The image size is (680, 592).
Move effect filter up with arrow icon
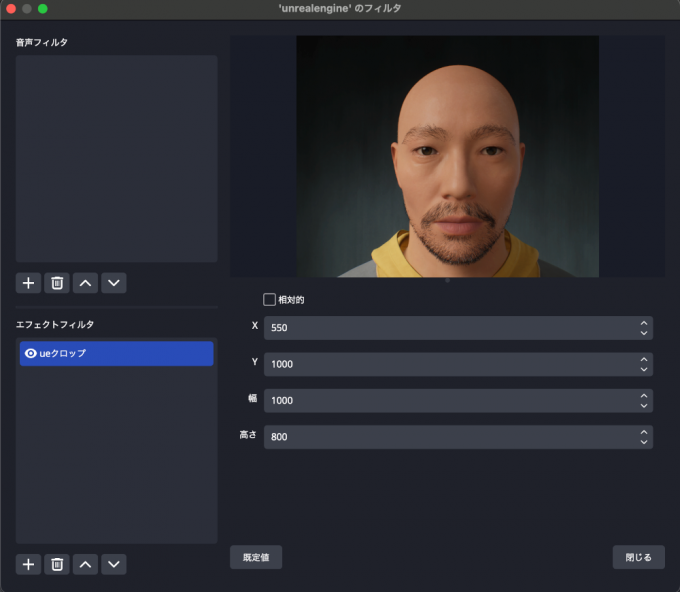pos(86,564)
